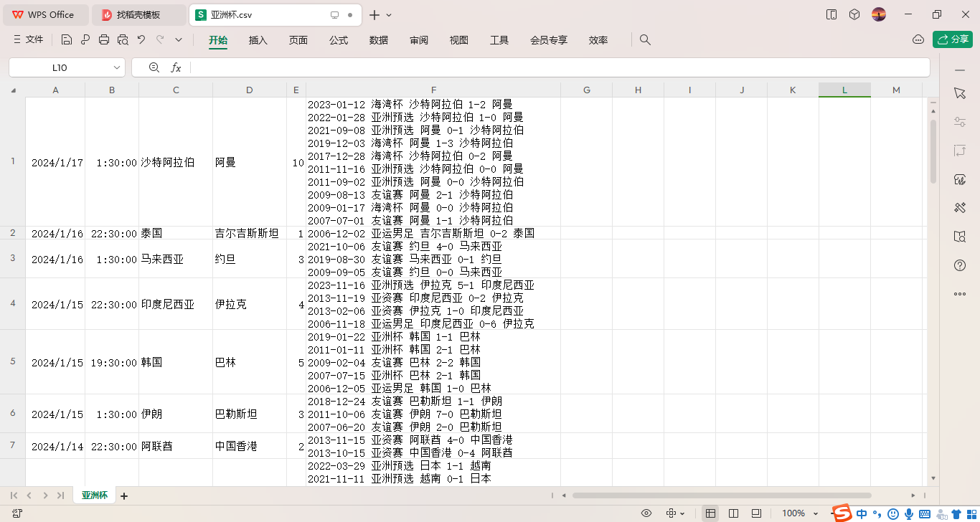
Task: Click the status bar icon at bottom left
Action: pos(17,513)
